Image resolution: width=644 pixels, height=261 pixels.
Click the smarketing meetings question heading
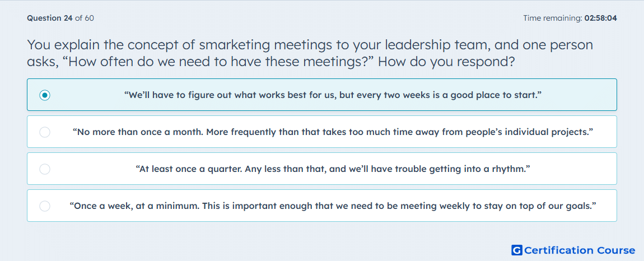coord(310,53)
